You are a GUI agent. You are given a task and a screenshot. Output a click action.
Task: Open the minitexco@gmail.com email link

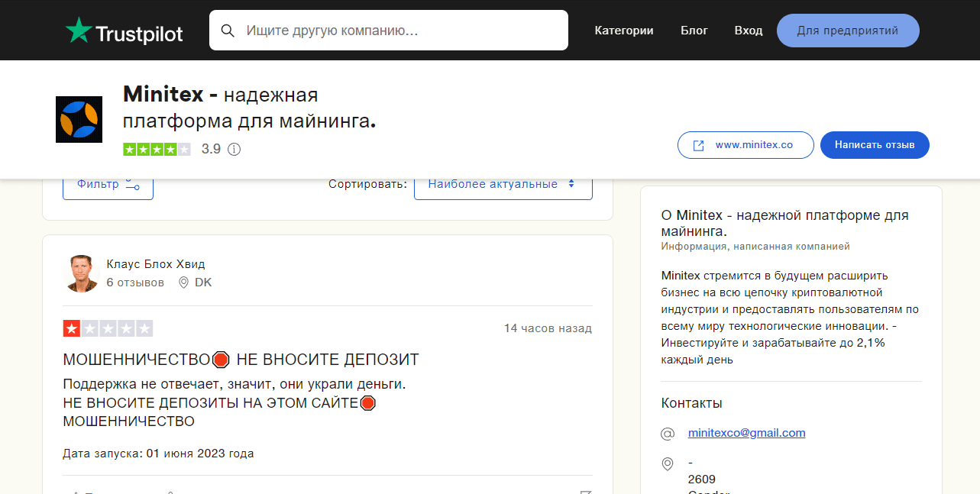click(746, 433)
